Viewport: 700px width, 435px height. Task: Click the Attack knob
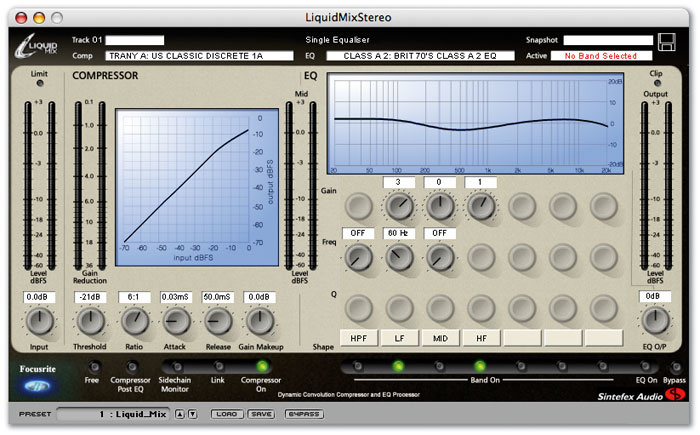click(176, 321)
